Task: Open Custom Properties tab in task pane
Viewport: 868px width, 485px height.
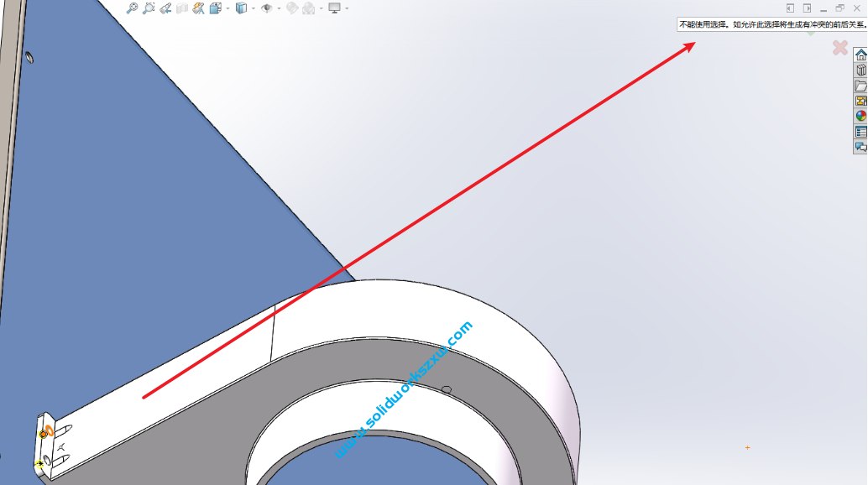Action: [860, 132]
